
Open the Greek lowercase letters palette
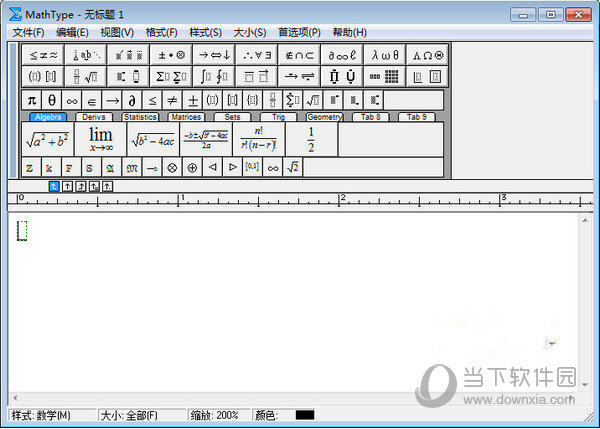(x=384, y=55)
